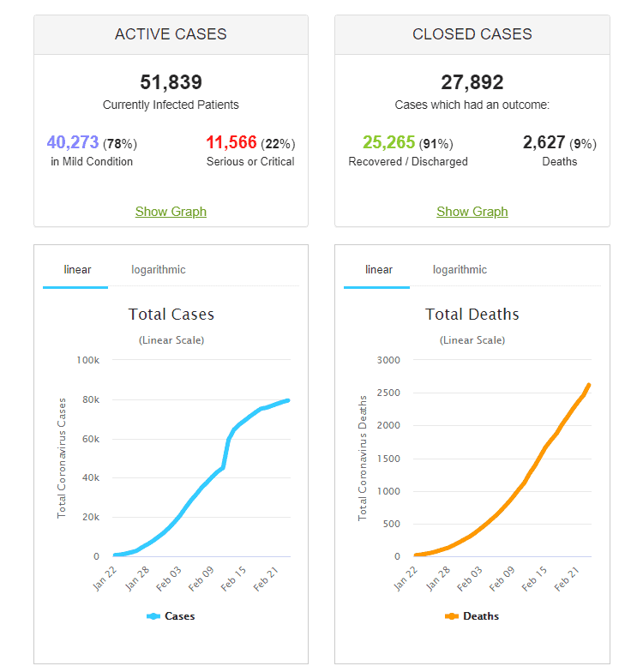Image resolution: width=631 pixels, height=672 pixels.
Task: Click the CLOSED CASES panel header
Action: [x=472, y=35]
